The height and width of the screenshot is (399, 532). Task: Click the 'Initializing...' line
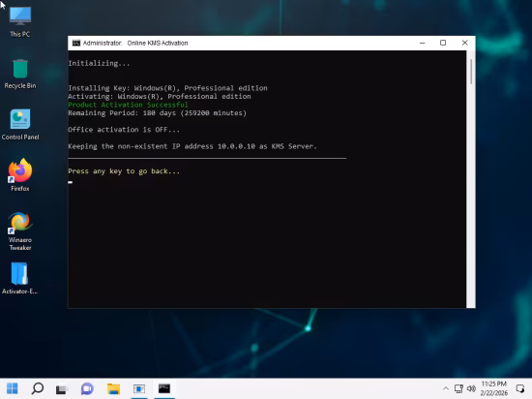99,63
